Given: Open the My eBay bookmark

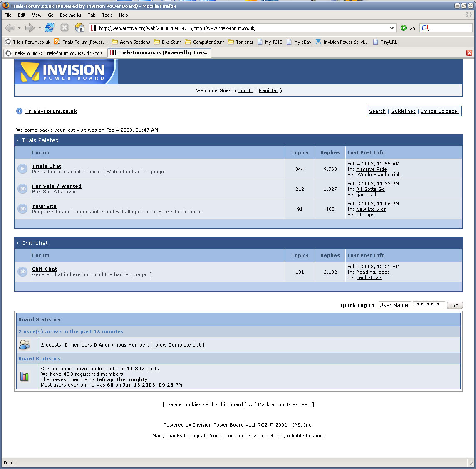Looking at the screenshot, I should click(299, 42).
